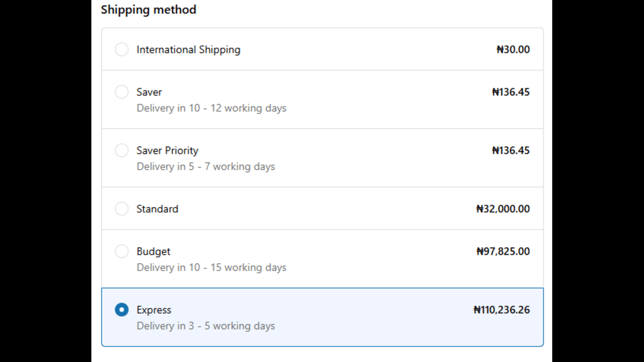Select the International Shipping radio button
Viewport: 644px width, 362px height.
click(x=122, y=49)
